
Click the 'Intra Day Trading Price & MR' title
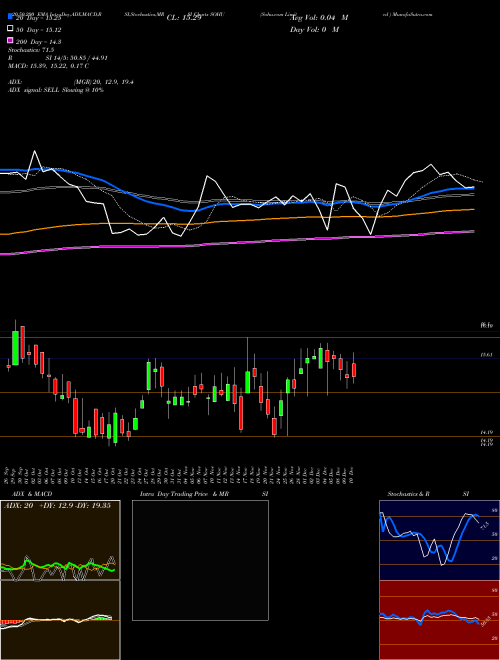click(184, 494)
